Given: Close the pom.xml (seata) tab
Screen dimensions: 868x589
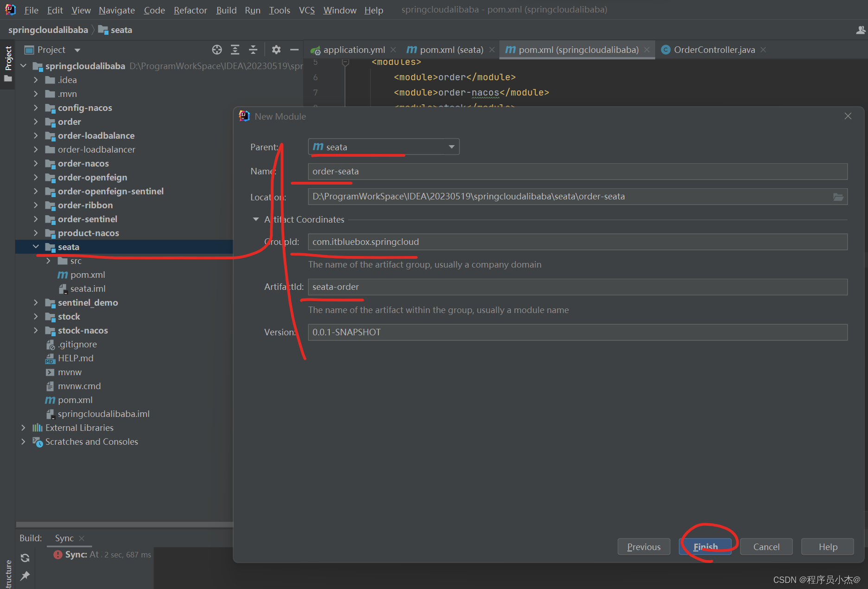Looking at the screenshot, I should 492,50.
